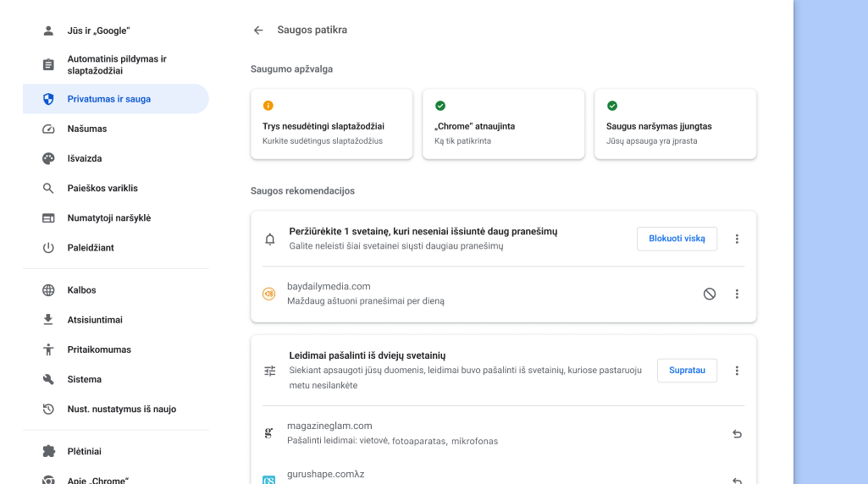Undo permission removal for gurushape.com
The height and width of the screenshot is (484, 868).
pyautogui.click(x=737, y=481)
